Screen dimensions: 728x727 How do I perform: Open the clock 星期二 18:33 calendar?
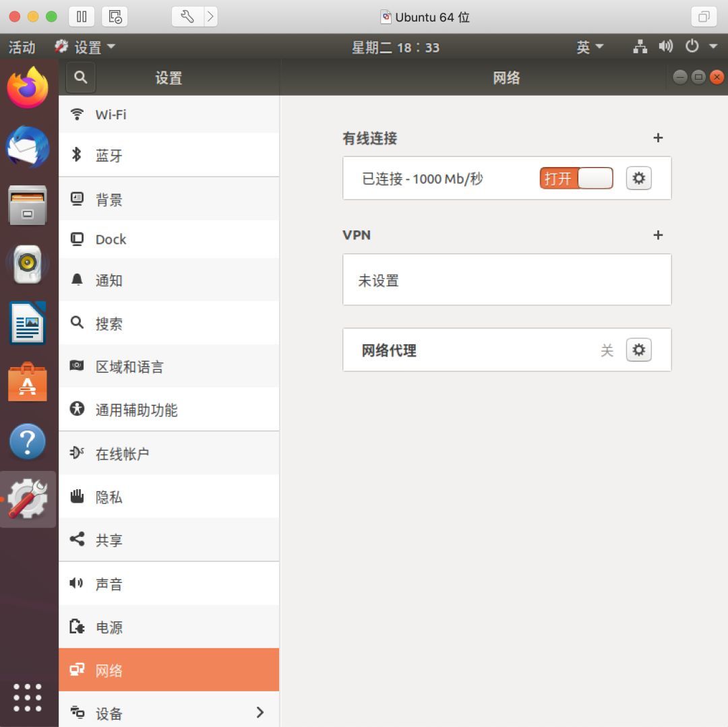coord(395,47)
